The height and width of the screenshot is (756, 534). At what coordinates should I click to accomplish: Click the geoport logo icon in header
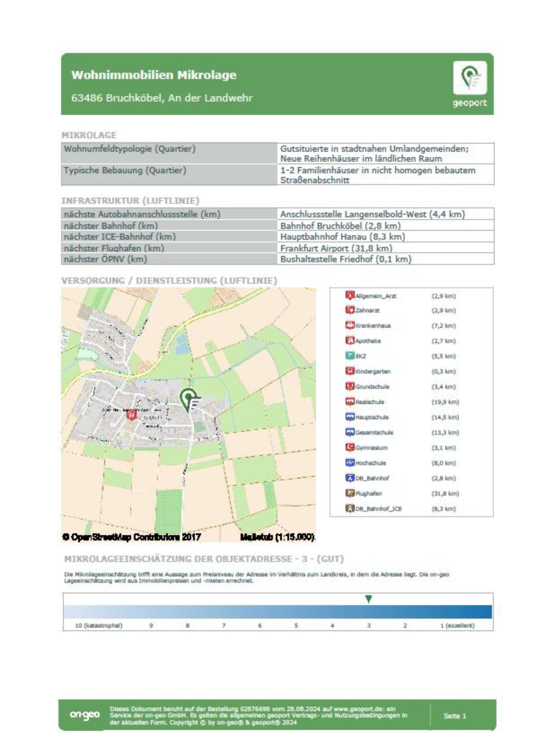click(469, 78)
